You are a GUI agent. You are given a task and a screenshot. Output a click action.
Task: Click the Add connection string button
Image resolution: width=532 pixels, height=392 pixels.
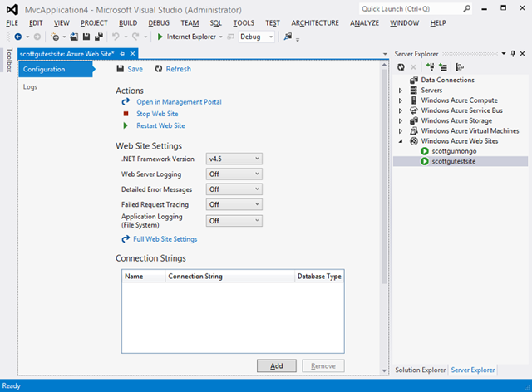[277, 366]
